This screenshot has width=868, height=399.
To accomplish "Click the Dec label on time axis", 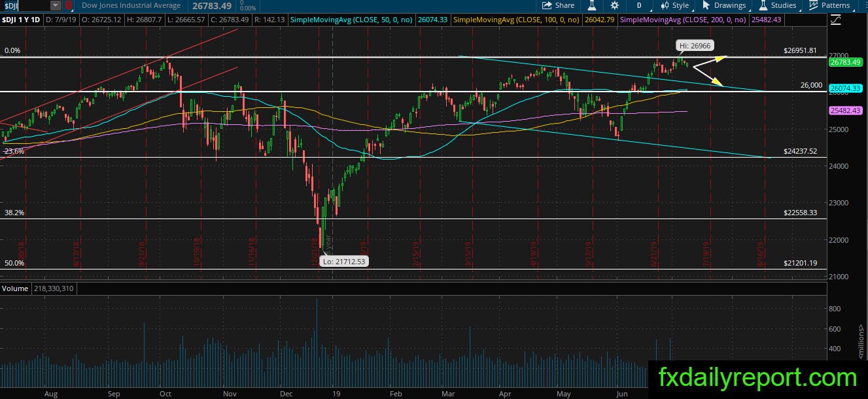I will 285,394.
